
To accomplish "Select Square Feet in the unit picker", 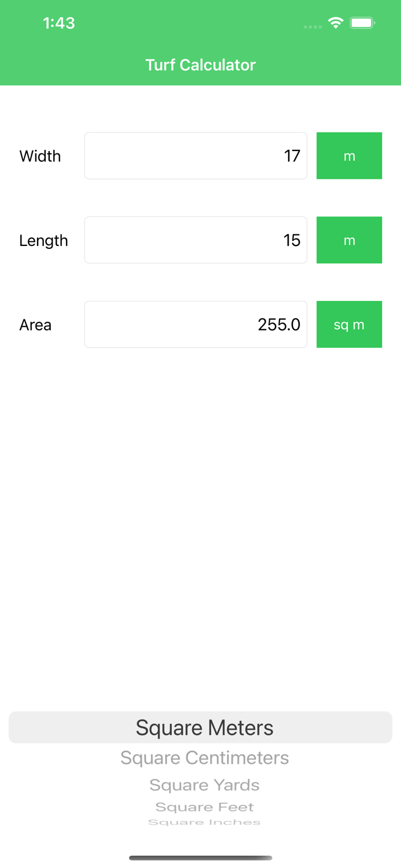I will [204, 807].
